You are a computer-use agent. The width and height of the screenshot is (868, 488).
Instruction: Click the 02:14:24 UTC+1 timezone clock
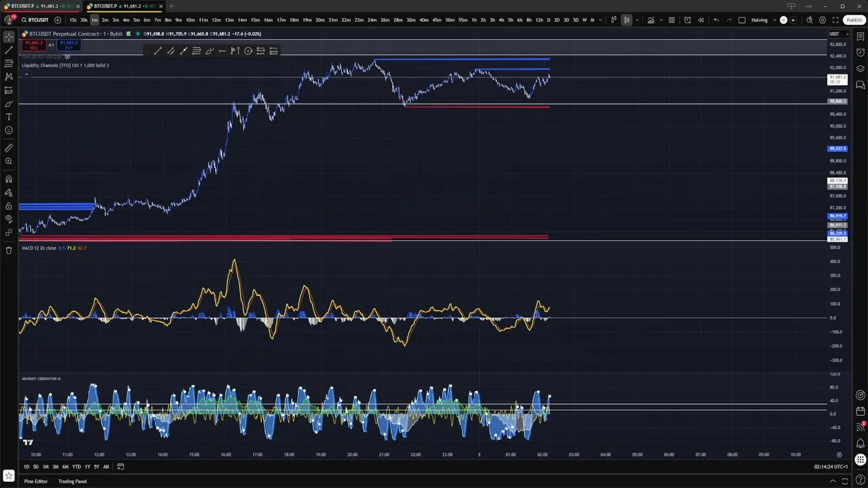tap(829, 466)
